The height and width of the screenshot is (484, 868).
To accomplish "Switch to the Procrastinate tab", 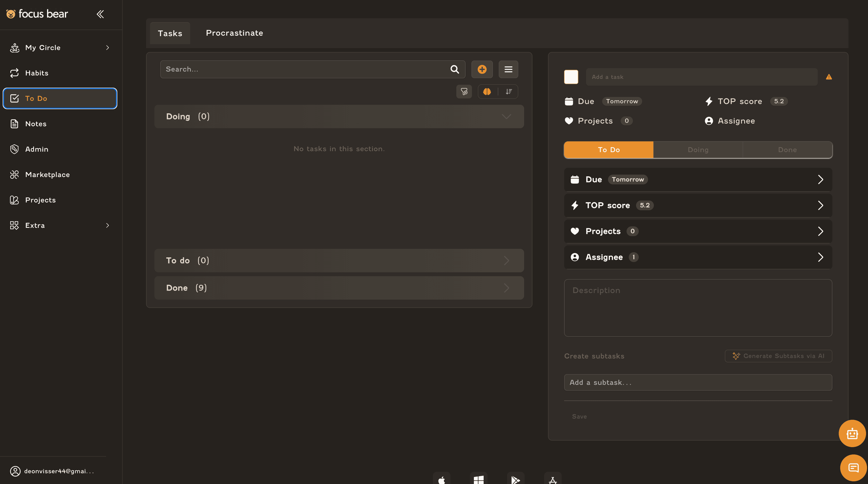I will point(234,33).
